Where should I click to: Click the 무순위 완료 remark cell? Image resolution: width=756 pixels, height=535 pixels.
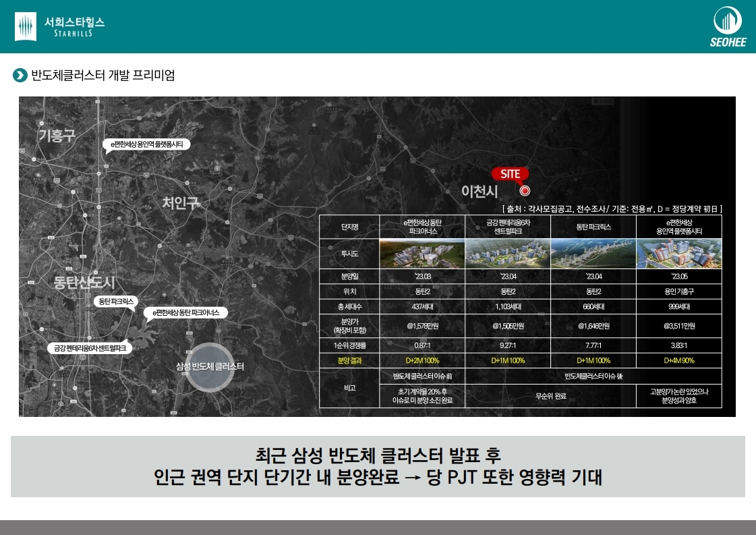550,396
